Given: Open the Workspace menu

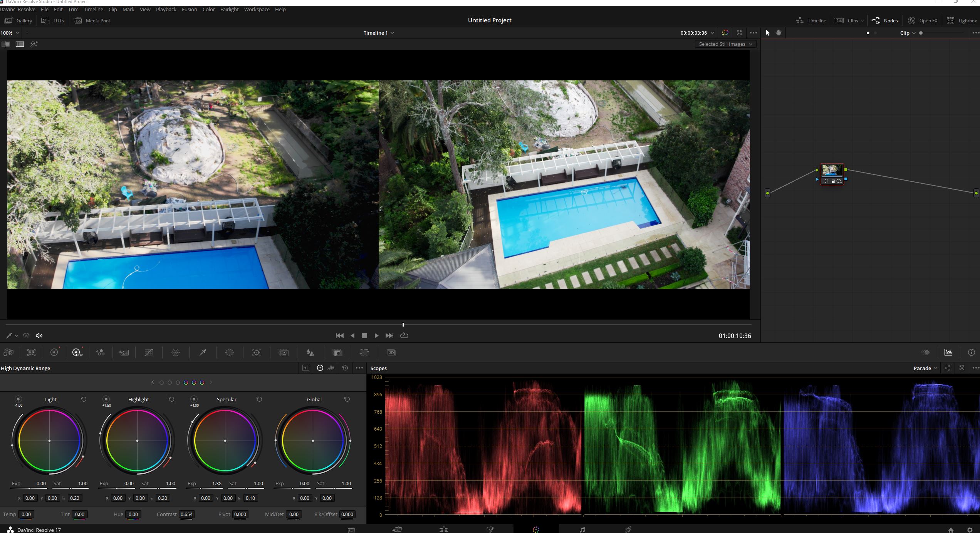Looking at the screenshot, I should (257, 9).
